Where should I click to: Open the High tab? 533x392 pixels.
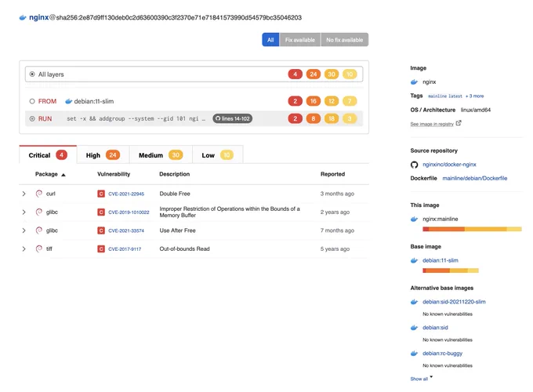103,155
